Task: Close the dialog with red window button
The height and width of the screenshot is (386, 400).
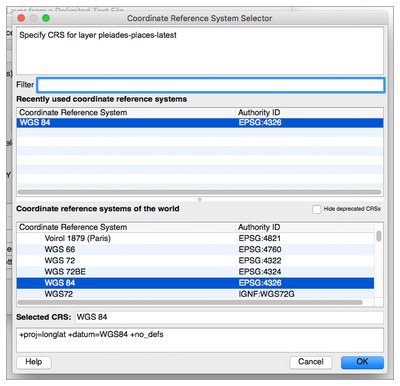Action: point(21,18)
